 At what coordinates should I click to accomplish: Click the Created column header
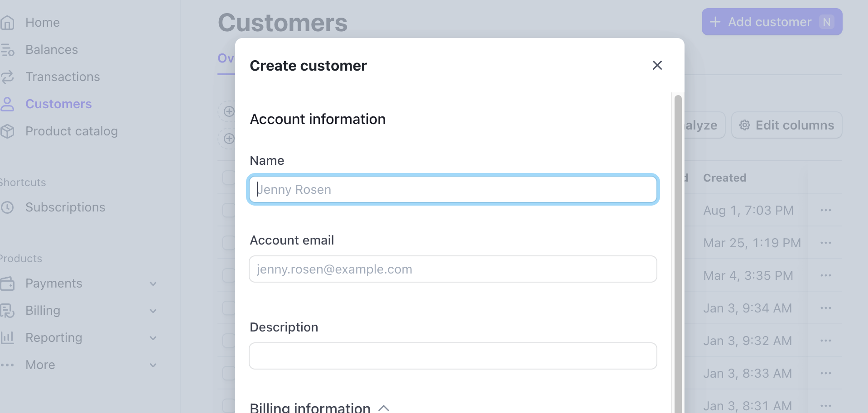pyautogui.click(x=725, y=178)
